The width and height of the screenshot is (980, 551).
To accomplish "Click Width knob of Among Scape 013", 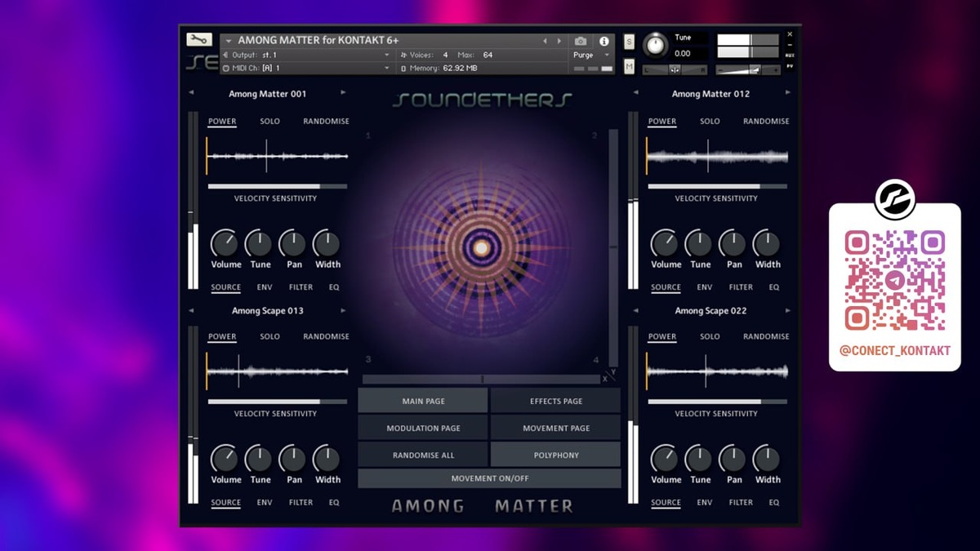I will (327, 459).
